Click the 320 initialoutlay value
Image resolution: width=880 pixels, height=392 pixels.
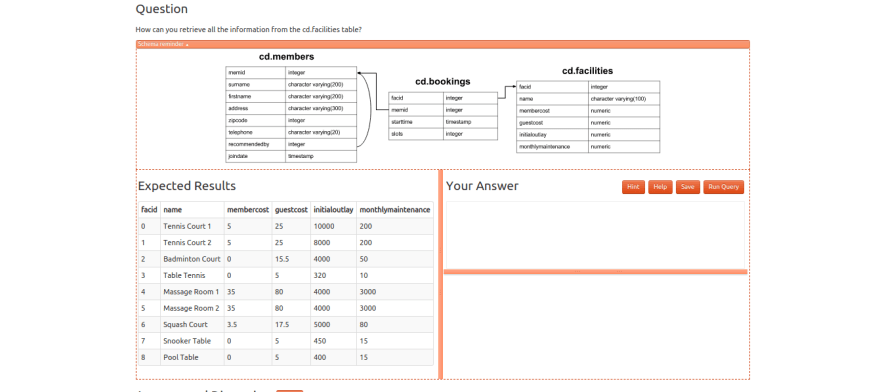point(333,275)
